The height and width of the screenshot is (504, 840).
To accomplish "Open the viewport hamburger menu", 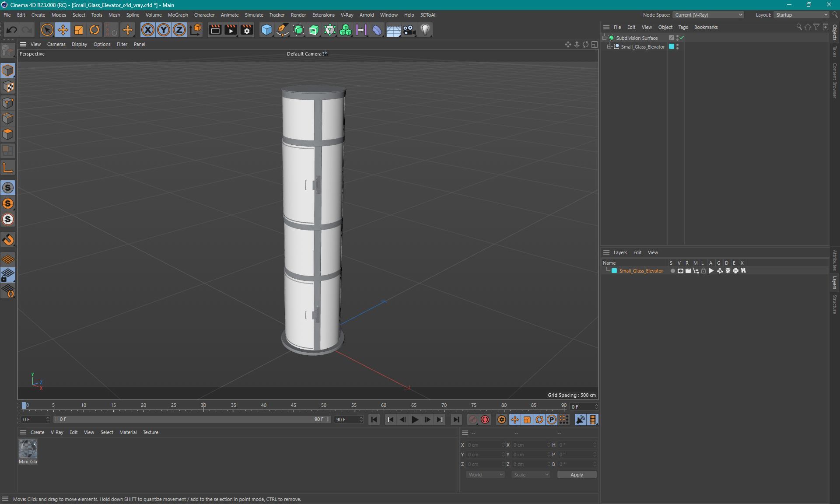I will 23,44.
